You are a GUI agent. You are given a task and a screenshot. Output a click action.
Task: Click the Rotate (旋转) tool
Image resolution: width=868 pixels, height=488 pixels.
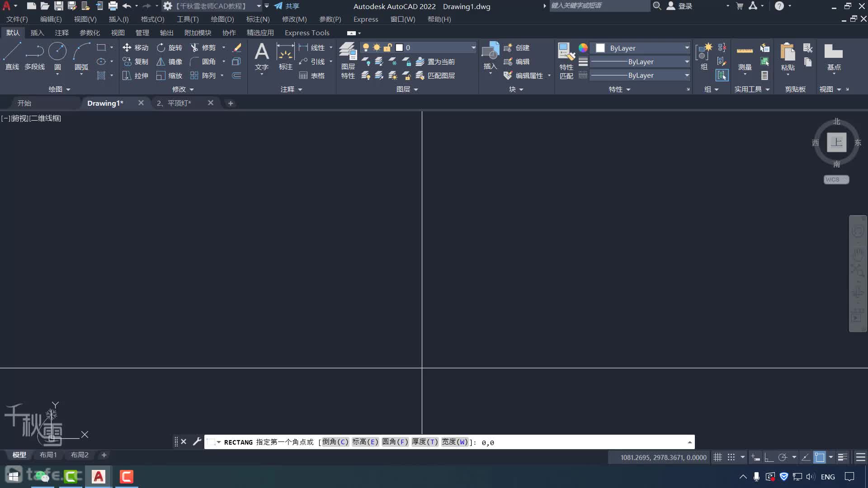169,47
